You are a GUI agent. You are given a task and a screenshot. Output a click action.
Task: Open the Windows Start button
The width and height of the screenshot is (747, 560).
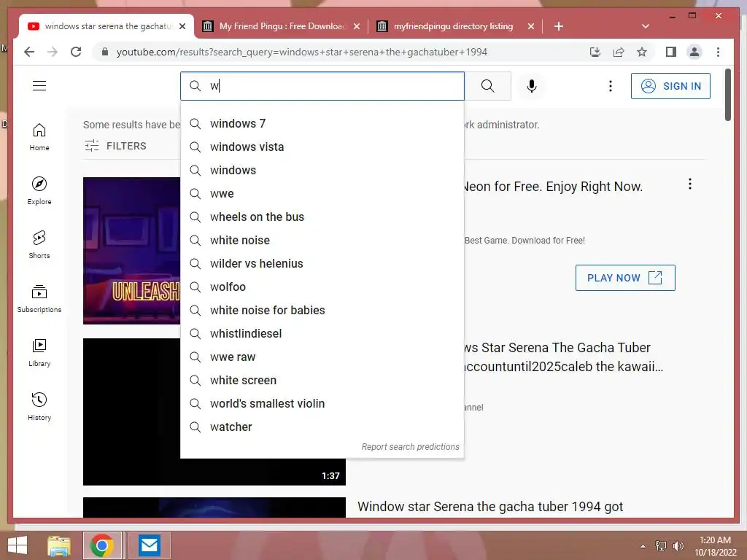click(18, 545)
